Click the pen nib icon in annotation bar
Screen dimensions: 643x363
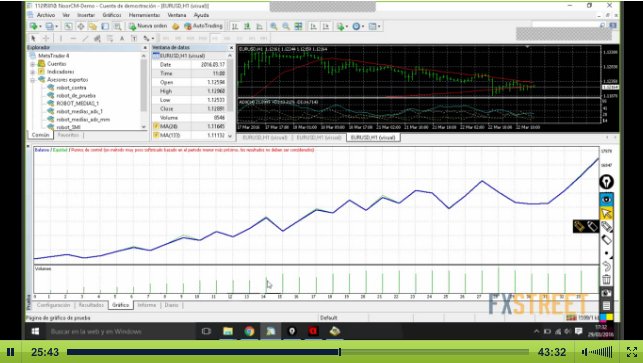tap(606, 182)
